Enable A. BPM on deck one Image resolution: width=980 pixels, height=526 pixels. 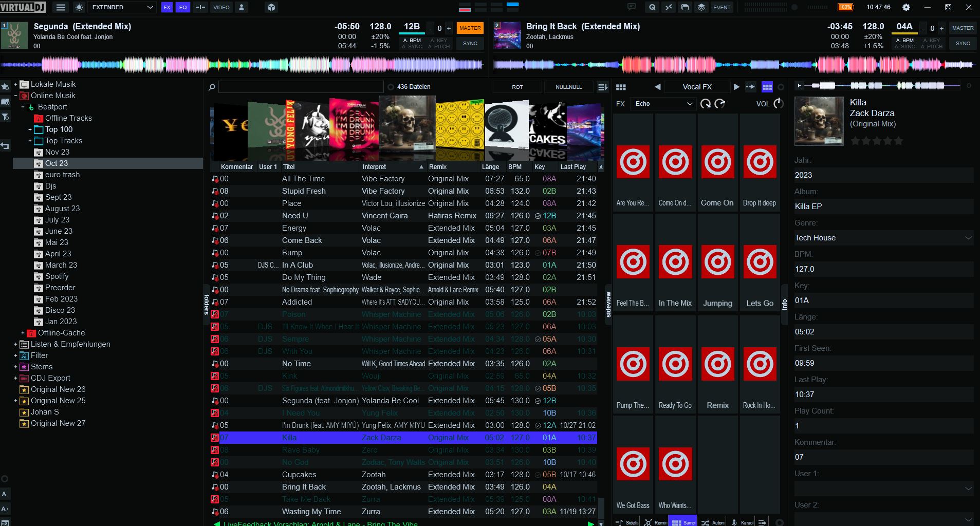[412, 40]
